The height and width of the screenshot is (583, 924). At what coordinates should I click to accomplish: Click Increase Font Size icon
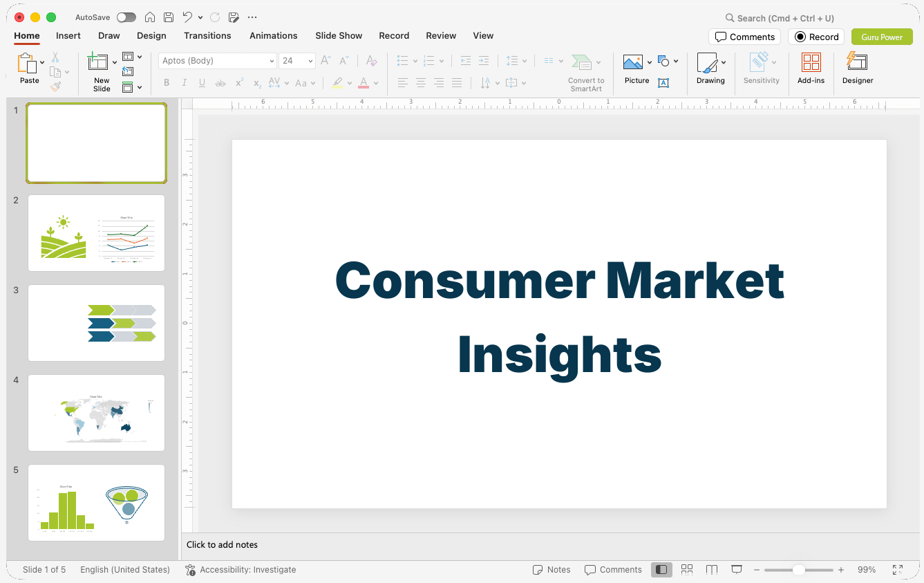click(x=326, y=61)
